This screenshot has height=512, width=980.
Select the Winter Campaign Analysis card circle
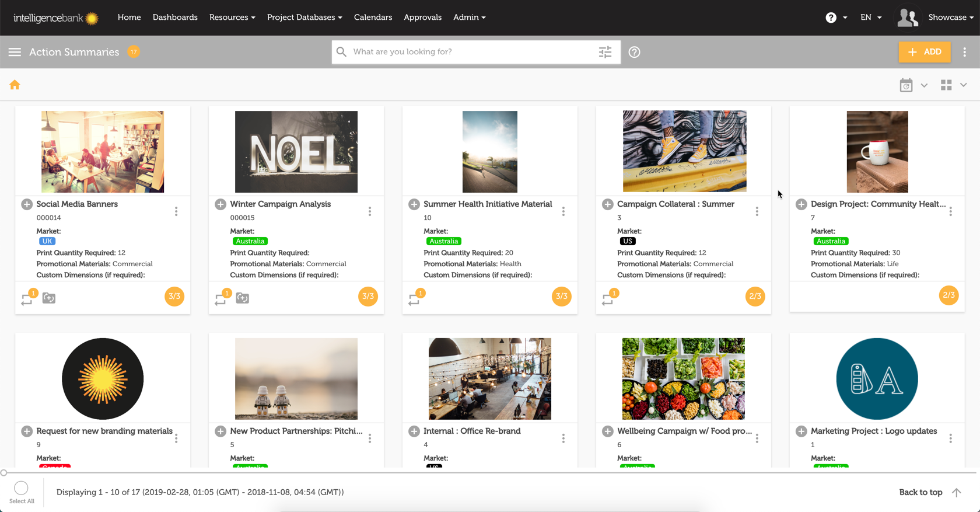click(x=220, y=204)
